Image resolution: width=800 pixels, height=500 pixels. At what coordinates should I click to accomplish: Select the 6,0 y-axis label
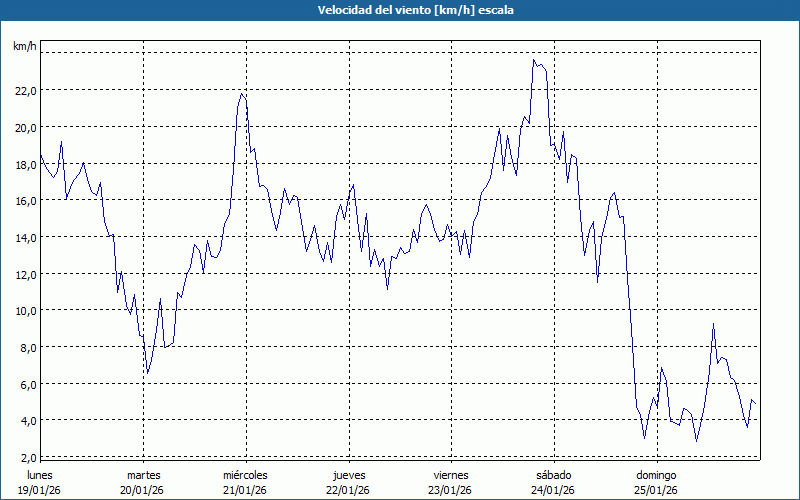click(25, 384)
